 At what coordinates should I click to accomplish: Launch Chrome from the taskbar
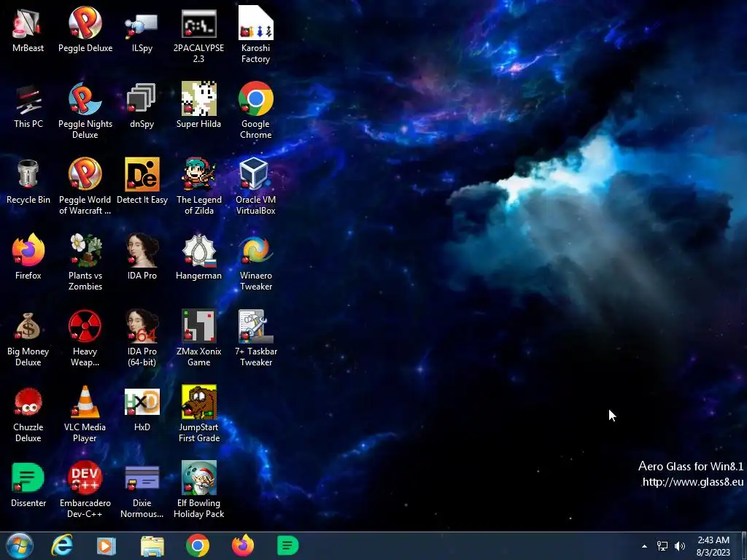point(197,545)
